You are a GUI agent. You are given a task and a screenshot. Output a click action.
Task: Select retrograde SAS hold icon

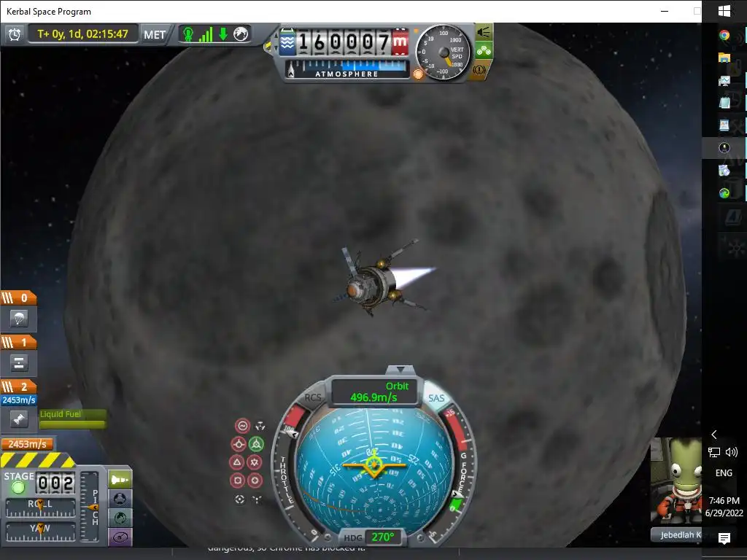click(x=256, y=444)
